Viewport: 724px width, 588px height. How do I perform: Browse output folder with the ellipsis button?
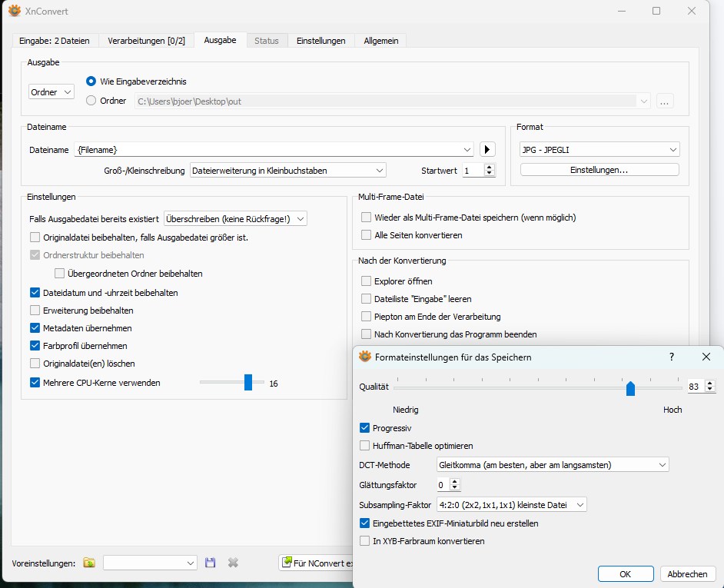[x=665, y=101]
